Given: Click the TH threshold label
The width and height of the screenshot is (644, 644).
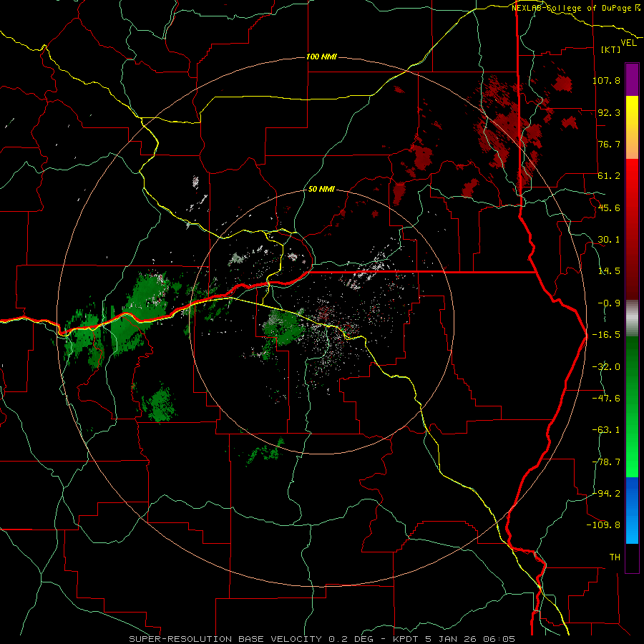Looking at the screenshot, I should 615,557.
